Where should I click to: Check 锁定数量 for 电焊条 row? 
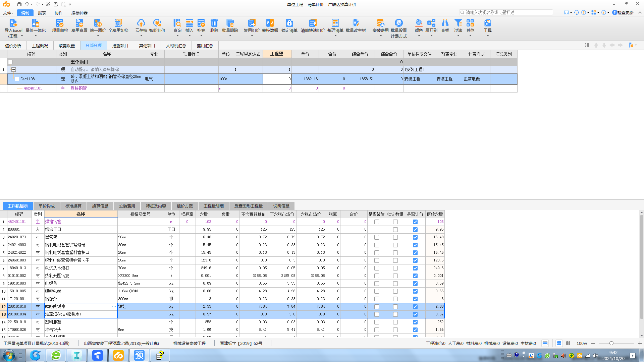pyautogui.click(x=395, y=284)
